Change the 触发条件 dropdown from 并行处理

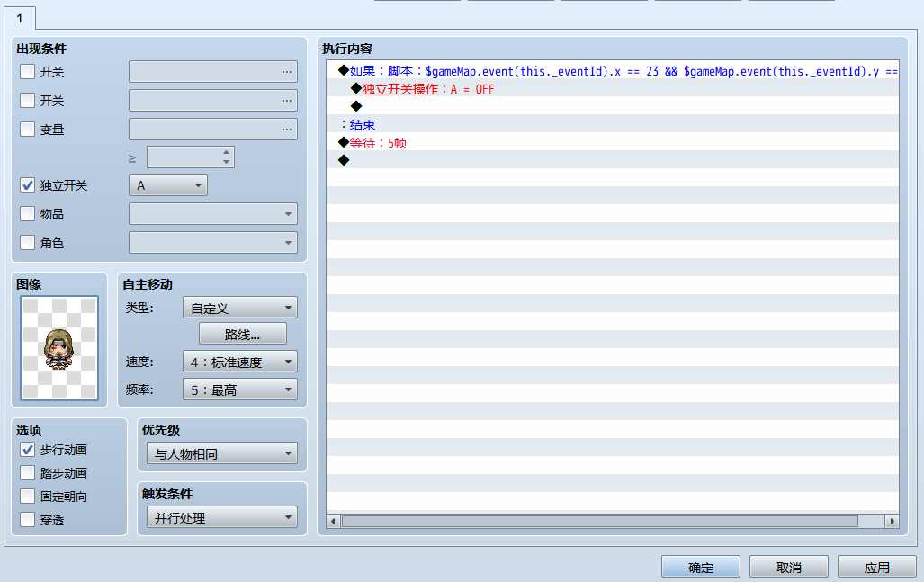tap(222, 517)
